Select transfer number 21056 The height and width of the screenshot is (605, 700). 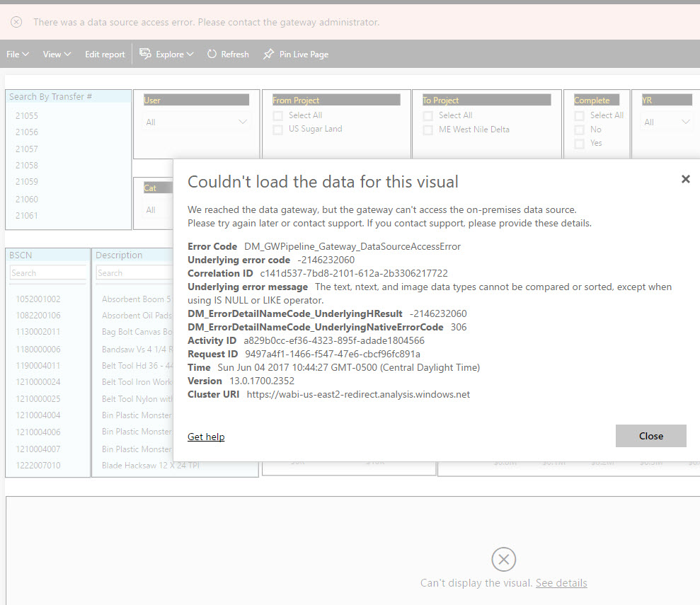(26, 132)
